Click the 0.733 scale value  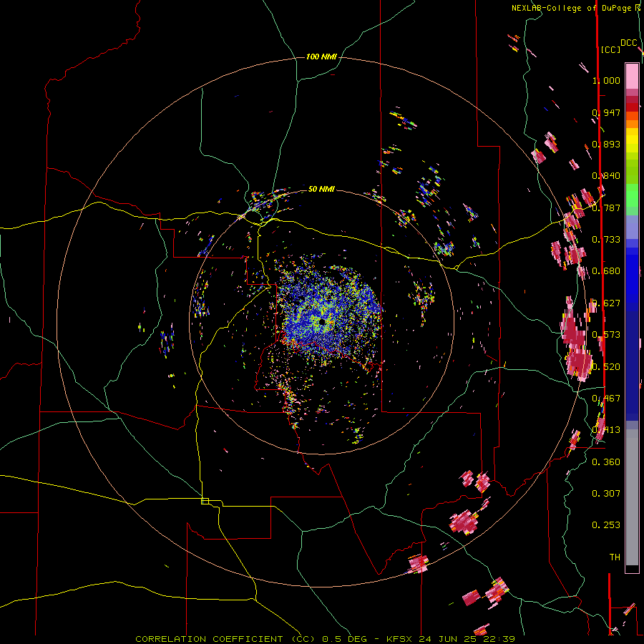[x=606, y=240]
